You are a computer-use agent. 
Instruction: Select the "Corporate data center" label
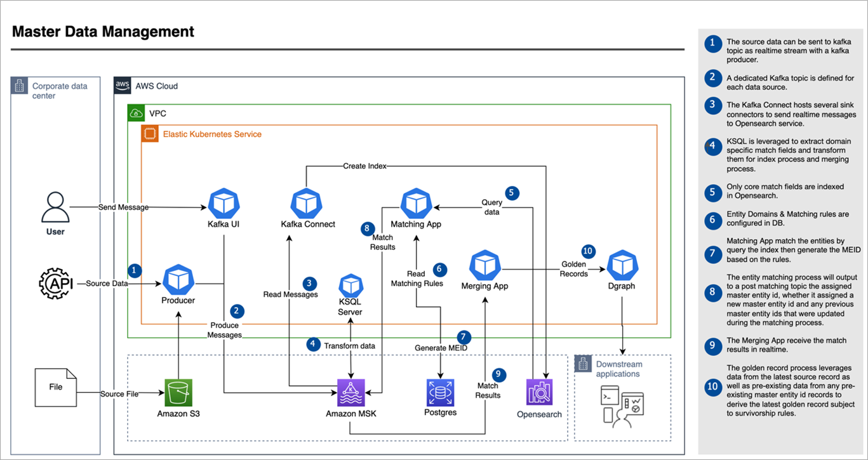click(x=60, y=91)
